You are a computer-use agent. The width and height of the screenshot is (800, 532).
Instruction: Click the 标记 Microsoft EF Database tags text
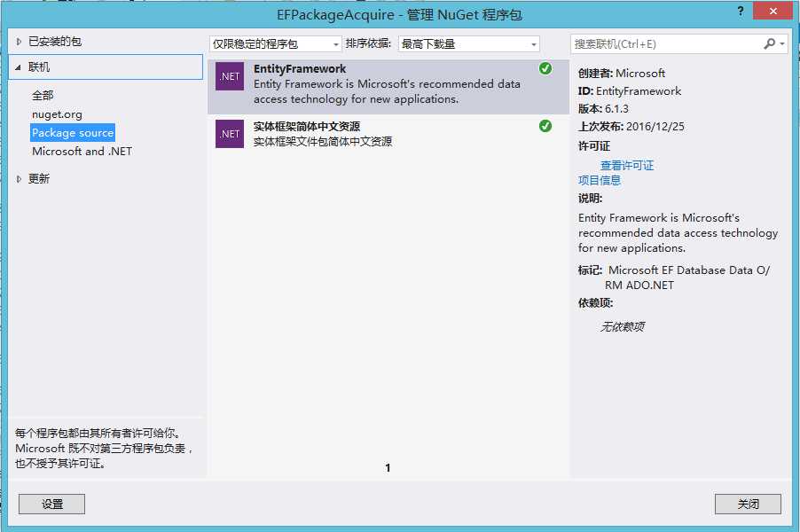click(x=674, y=278)
